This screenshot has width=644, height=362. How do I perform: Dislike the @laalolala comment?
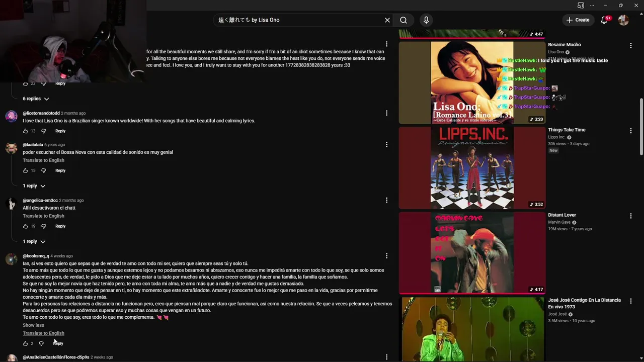pos(43,170)
